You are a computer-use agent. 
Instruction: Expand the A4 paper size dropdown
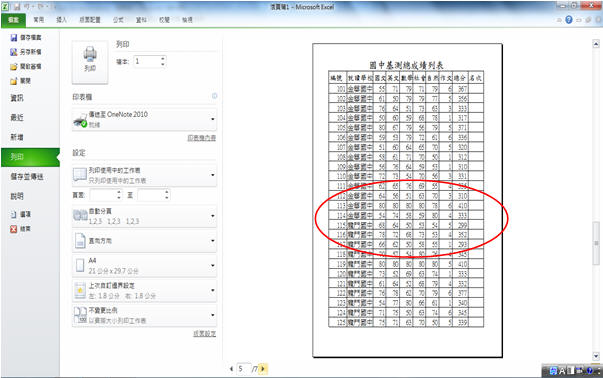click(144, 266)
